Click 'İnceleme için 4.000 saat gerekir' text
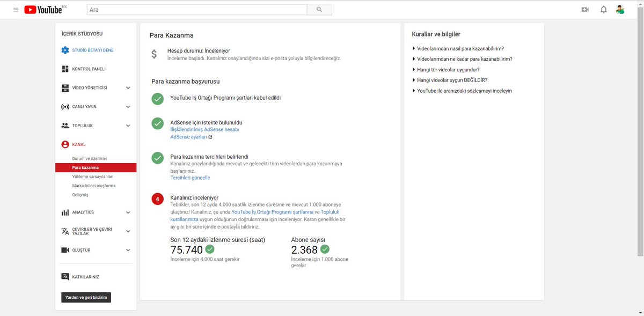Viewport: 644px width, 316px height. pyautogui.click(x=204, y=259)
